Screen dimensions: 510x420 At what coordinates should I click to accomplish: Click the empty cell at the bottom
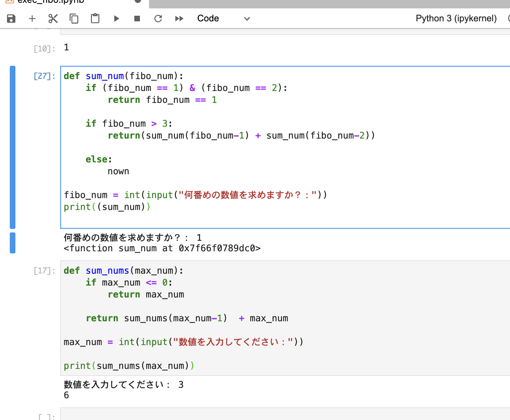pyautogui.click(x=285, y=414)
